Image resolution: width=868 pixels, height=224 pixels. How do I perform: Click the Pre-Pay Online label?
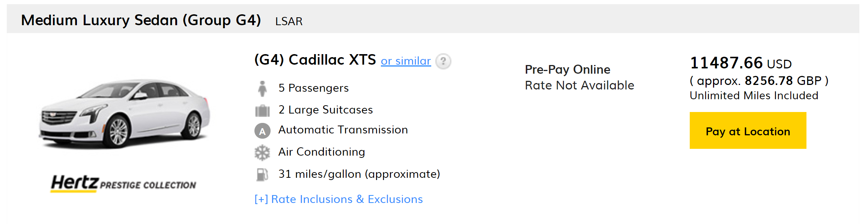567,70
